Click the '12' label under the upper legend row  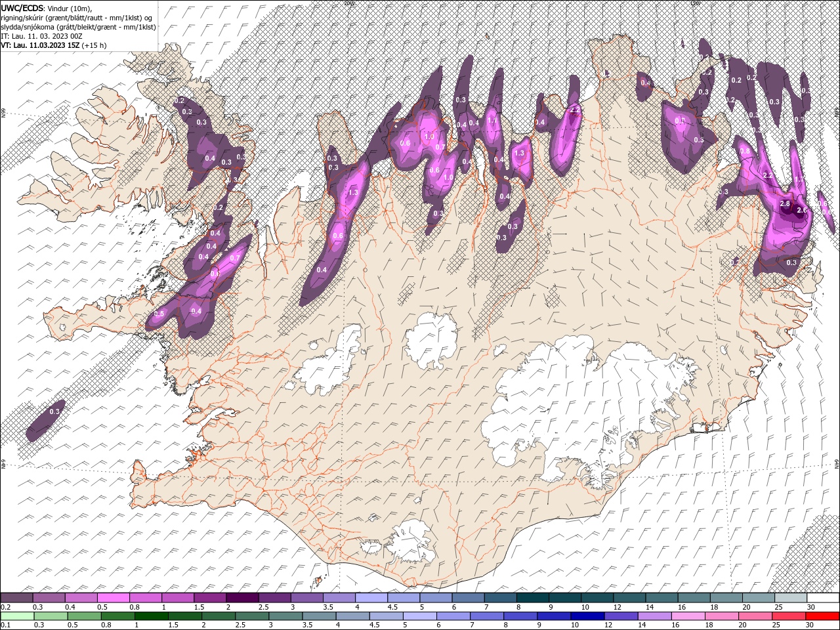(619, 607)
